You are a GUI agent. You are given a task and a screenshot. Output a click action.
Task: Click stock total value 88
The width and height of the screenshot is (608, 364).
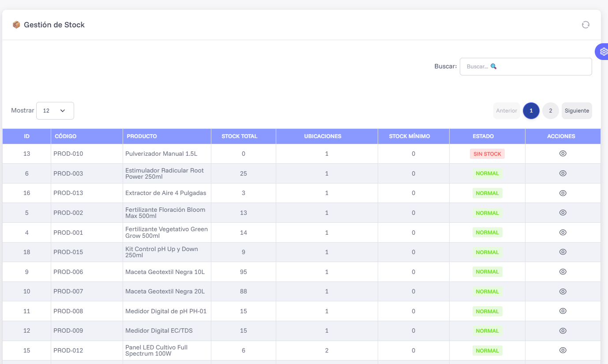244,292
